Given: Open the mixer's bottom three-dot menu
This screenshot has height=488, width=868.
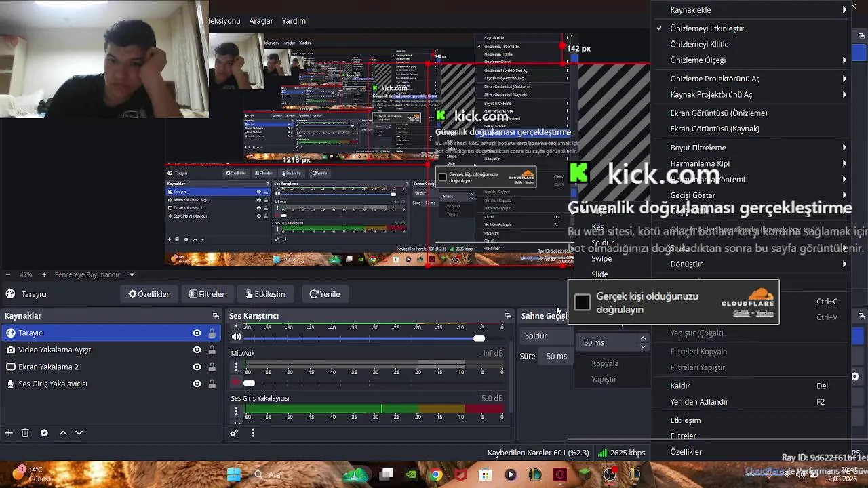Looking at the screenshot, I should tap(253, 432).
